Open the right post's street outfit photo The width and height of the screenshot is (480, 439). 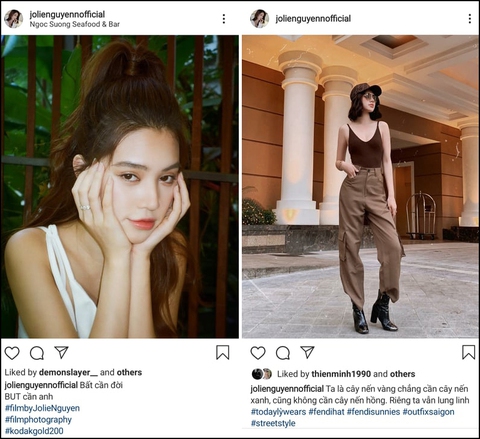(x=360, y=187)
